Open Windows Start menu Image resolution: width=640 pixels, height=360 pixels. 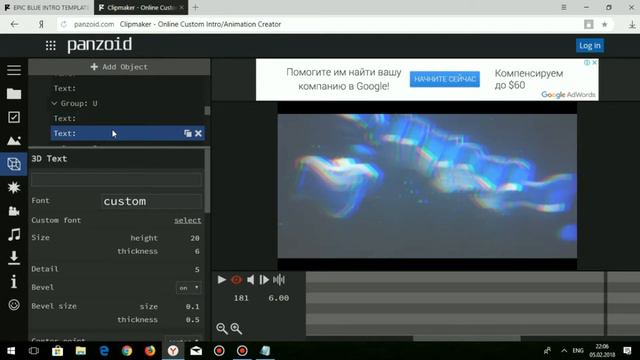tap(11, 351)
